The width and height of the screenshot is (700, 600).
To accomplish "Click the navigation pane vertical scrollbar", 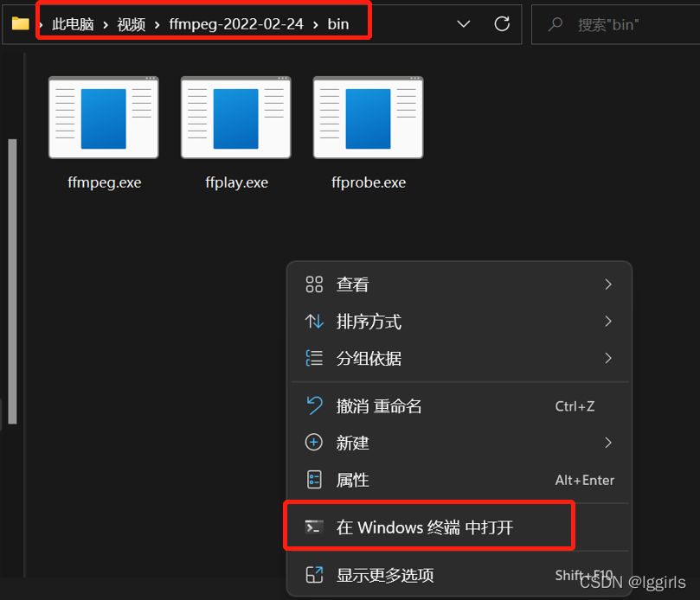I will tap(12, 282).
